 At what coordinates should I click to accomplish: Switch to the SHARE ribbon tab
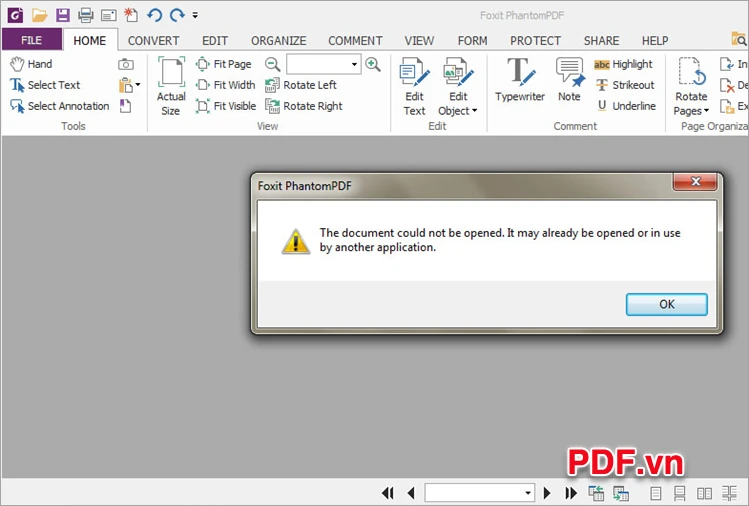coord(601,41)
